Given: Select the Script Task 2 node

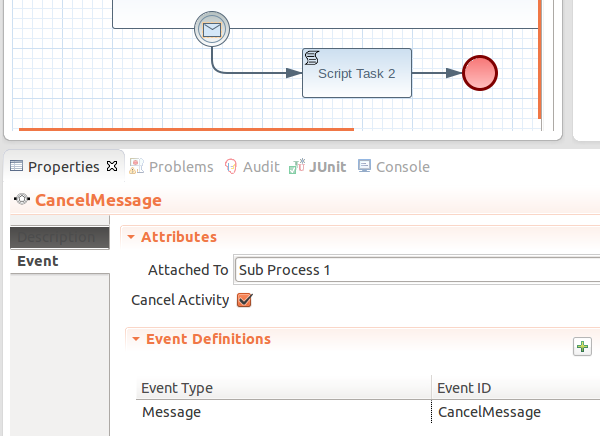Looking at the screenshot, I should click(x=357, y=73).
